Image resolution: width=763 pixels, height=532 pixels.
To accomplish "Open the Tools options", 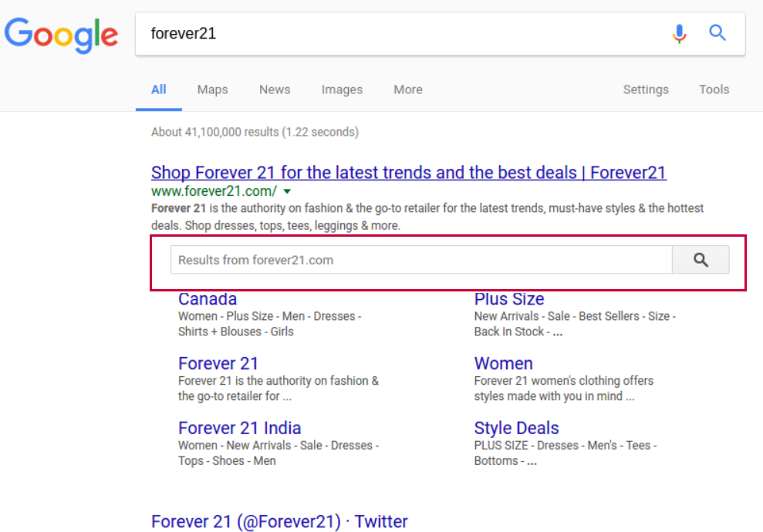I will tap(714, 89).
